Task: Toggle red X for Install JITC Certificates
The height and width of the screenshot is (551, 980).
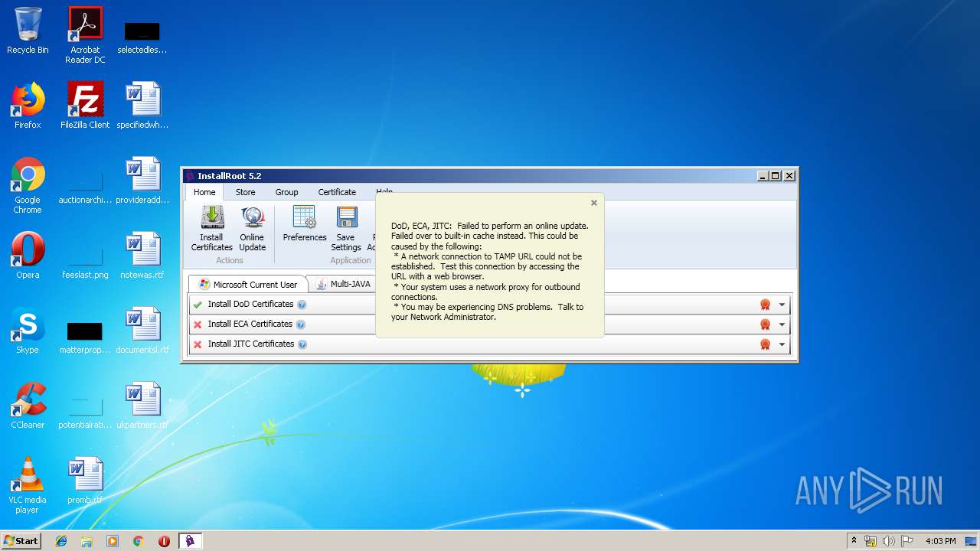Action: click(x=198, y=344)
